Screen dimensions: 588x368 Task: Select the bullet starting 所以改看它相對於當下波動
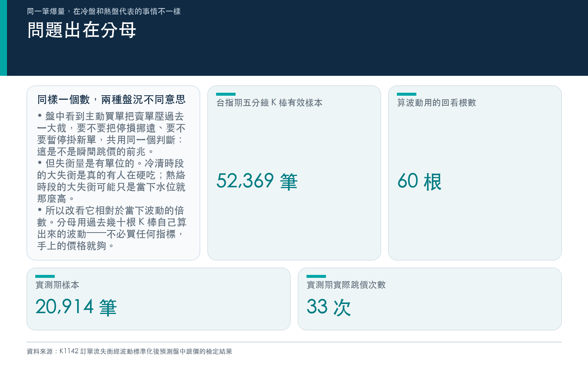coord(112,228)
